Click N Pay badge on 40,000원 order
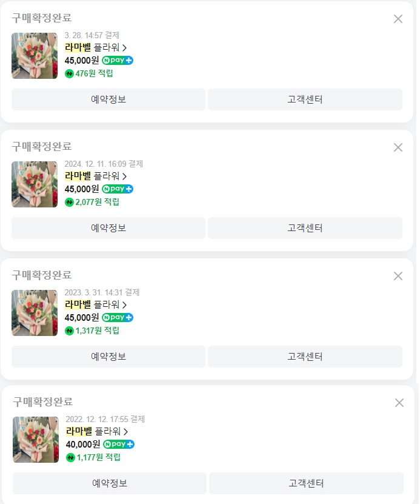The width and height of the screenshot is (420, 504). pyautogui.click(x=119, y=445)
